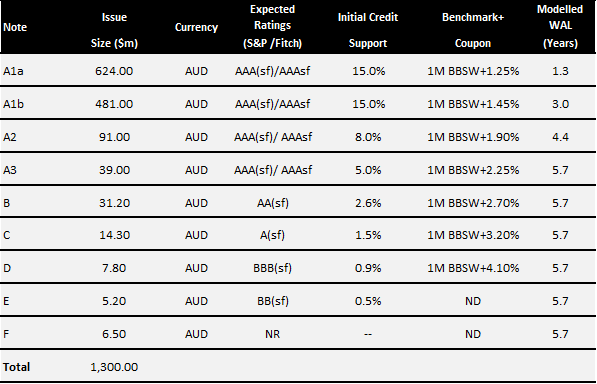Select the AA(sf) rating cell
The width and height of the screenshot is (597, 384).
pos(273,203)
